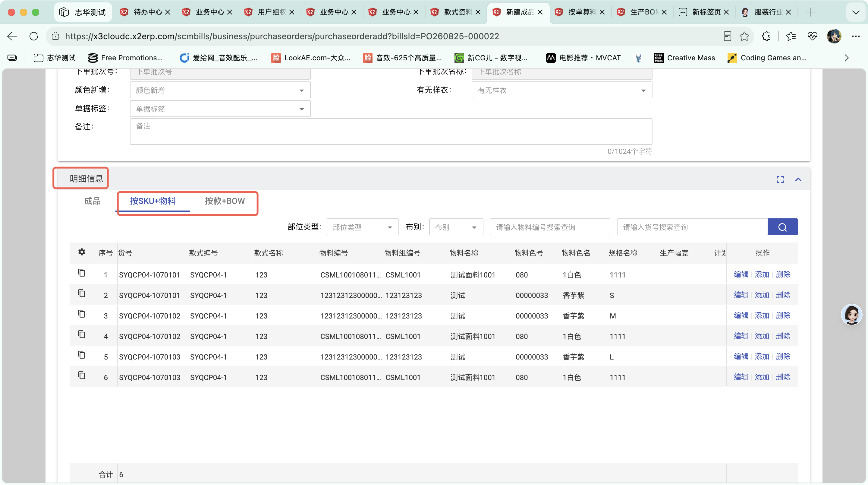This screenshot has height=485, width=868.
Task: Click 删除 link in row 5
Action: click(x=783, y=356)
